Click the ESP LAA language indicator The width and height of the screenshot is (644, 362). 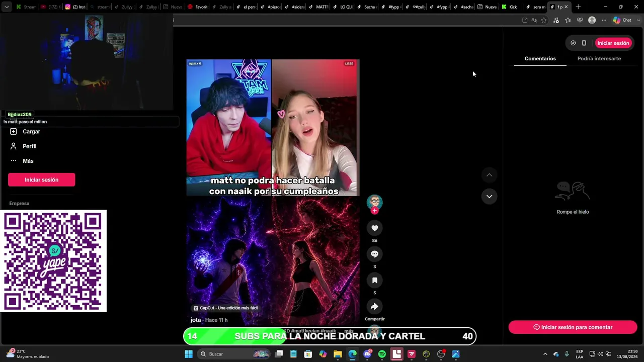pyautogui.click(x=580, y=354)
